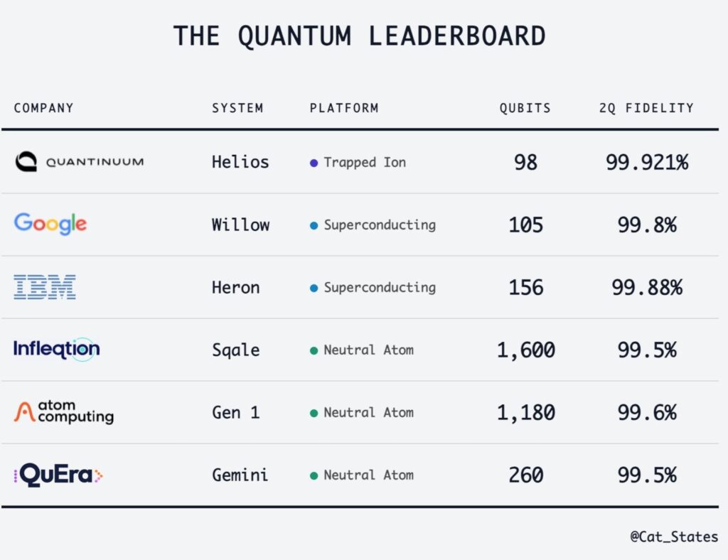Click the Infleqtion logo
The image size is (728, 560).
(x=56, y=349)
